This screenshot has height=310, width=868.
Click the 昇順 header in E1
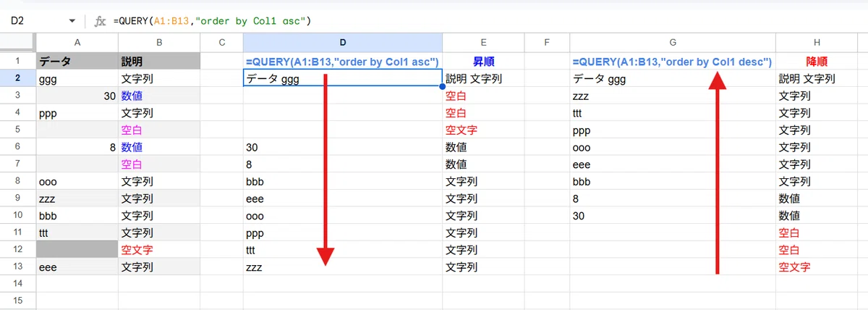click(x=483, y=62)
